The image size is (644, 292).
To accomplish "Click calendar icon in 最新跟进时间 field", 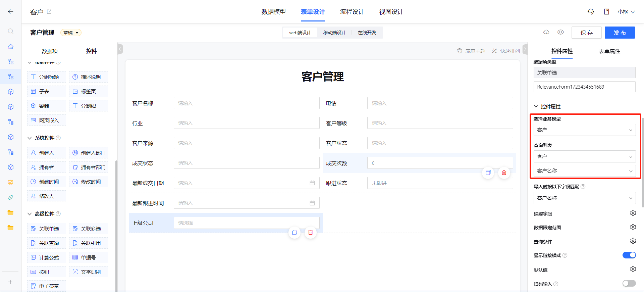I will click(312, 203).
